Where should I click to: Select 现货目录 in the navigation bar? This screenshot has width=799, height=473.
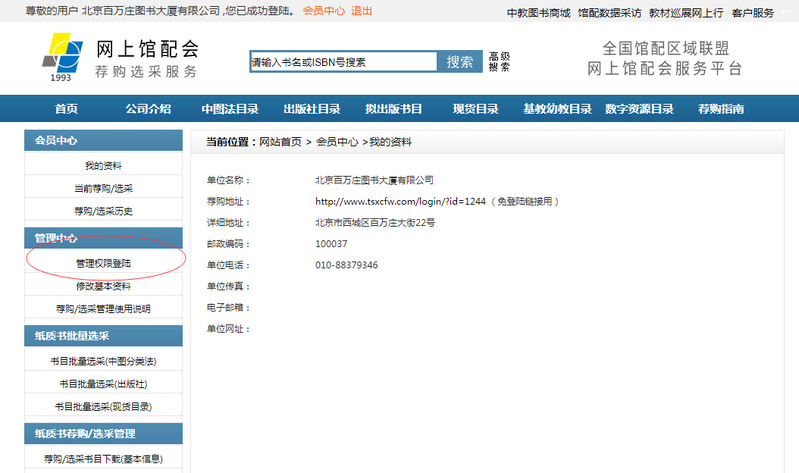475,109
